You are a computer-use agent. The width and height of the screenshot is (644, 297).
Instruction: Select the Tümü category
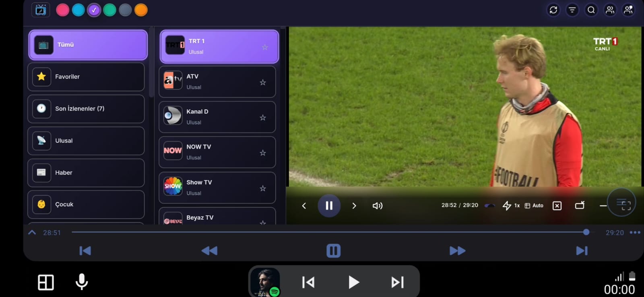88,45
